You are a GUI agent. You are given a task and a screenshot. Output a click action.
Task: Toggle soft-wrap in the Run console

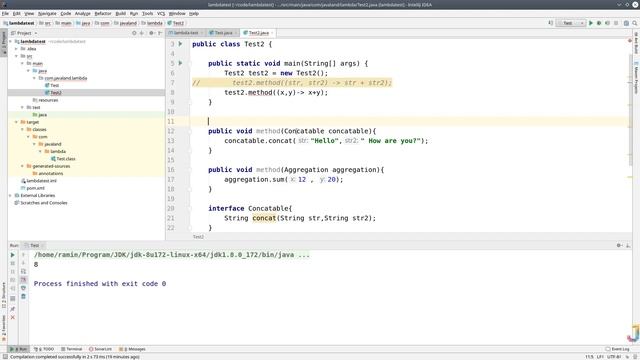24,271
